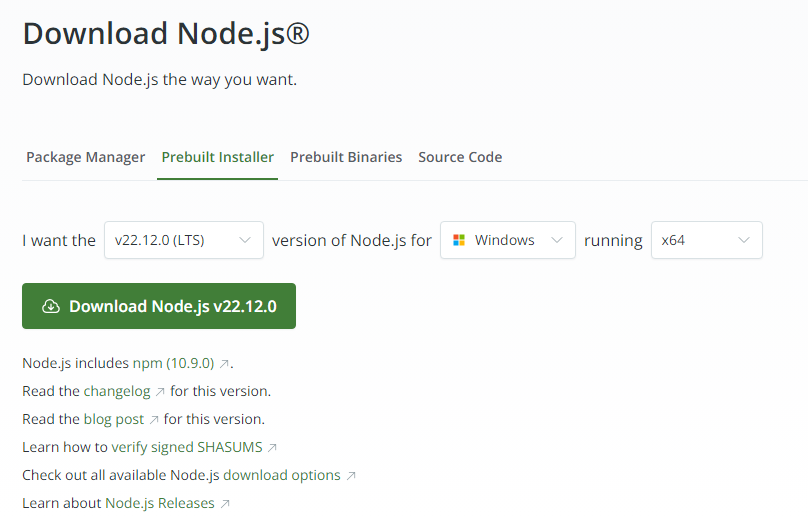The width and height of the screenshot is (808, 523).
Task: Click the cloud download icon on green button
Action: point(51,306)
